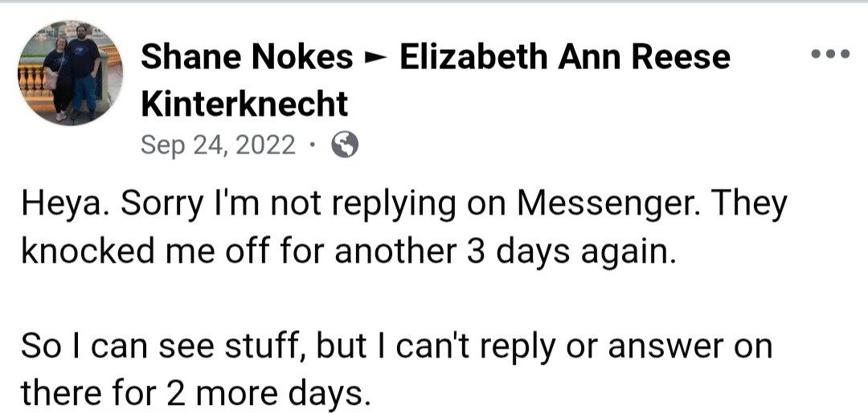Image resolution: width=868 pixels, height=413 pixels.
Task: Click the arrow between the two names
Action: 375,58
